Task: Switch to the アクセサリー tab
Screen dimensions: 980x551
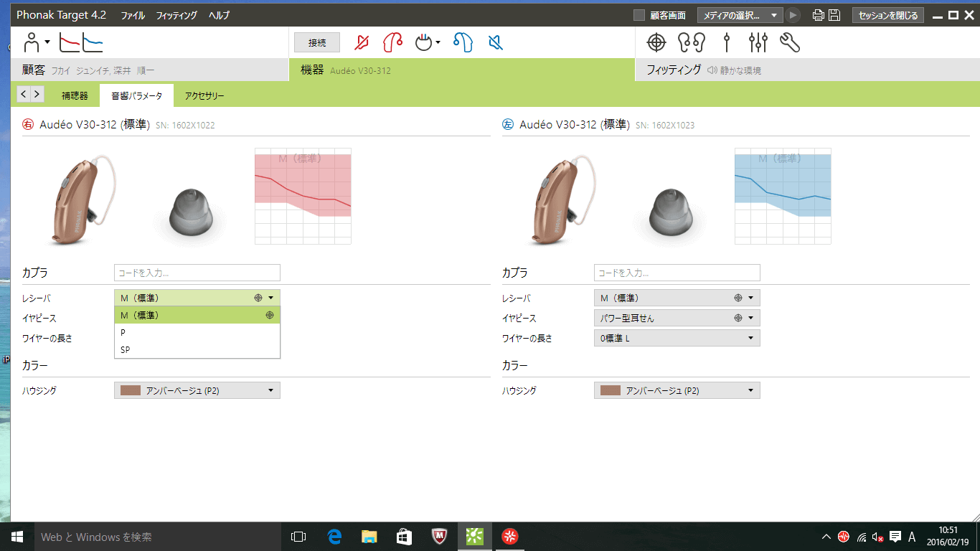Action: click(204, 95)
